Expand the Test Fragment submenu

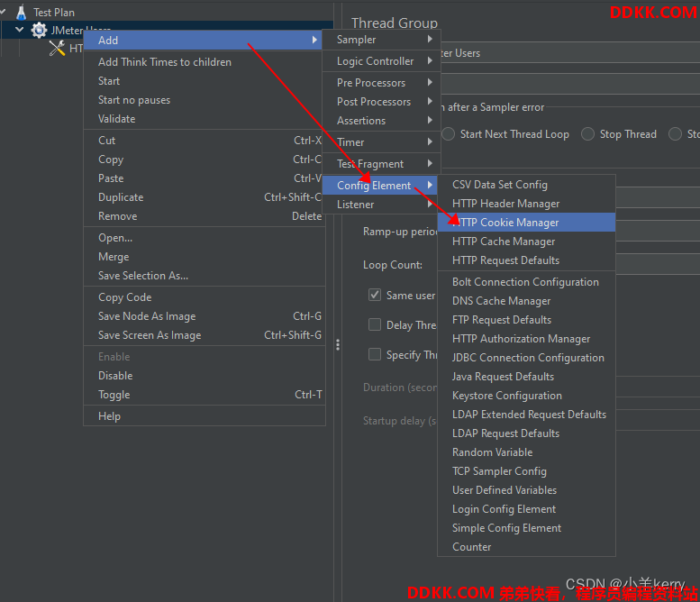tap(381, 164)
